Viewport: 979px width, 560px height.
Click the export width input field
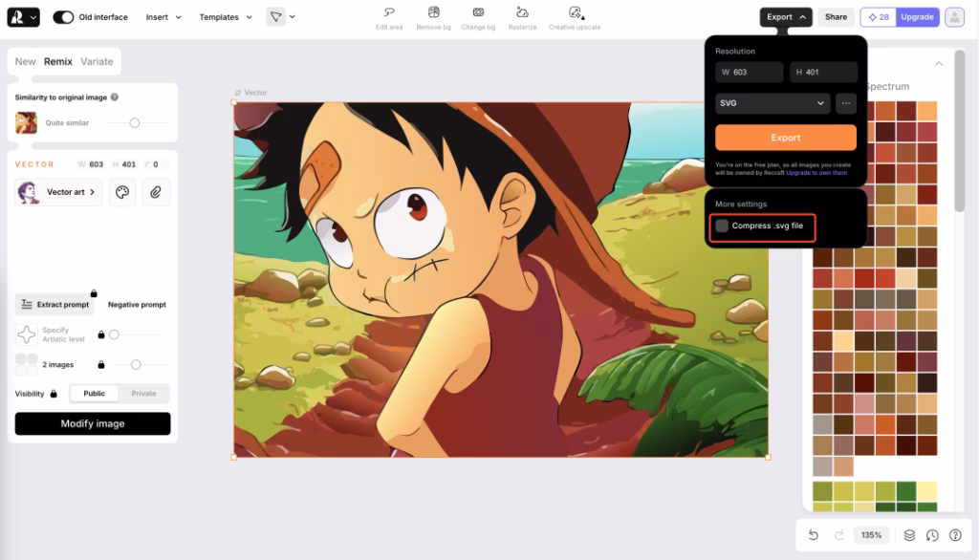(750, 73)
